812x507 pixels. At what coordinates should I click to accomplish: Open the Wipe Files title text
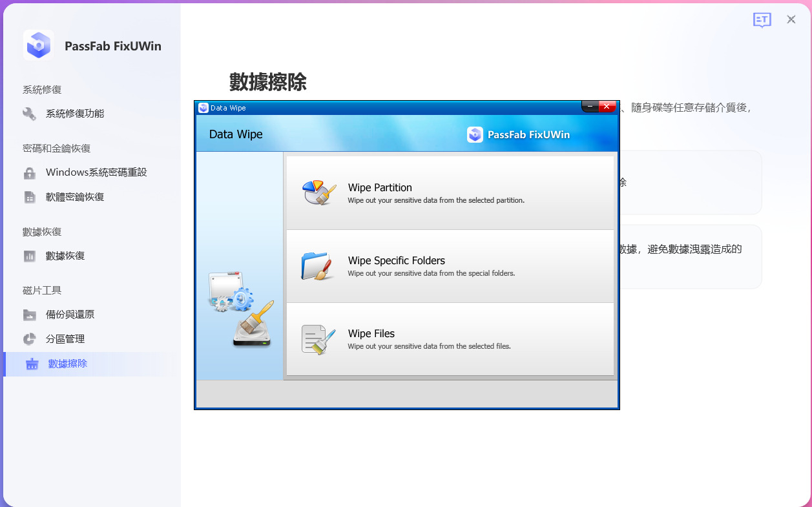[371, 334]
